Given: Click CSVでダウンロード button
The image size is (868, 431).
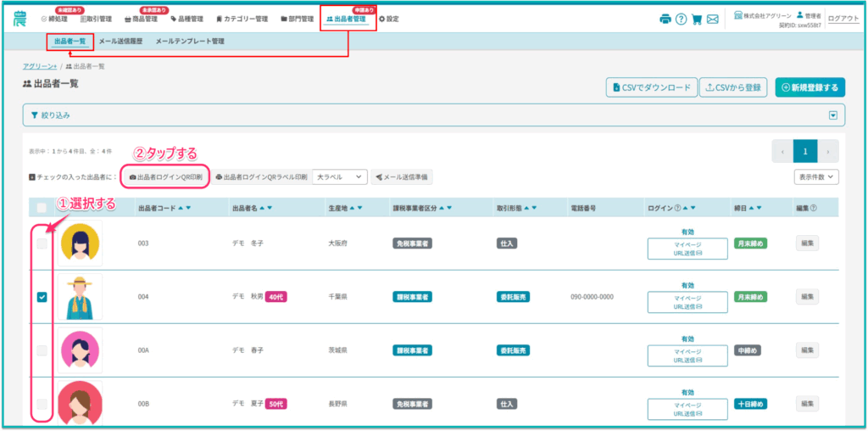Looking at the screenshot, I should [x=650, y=87].
